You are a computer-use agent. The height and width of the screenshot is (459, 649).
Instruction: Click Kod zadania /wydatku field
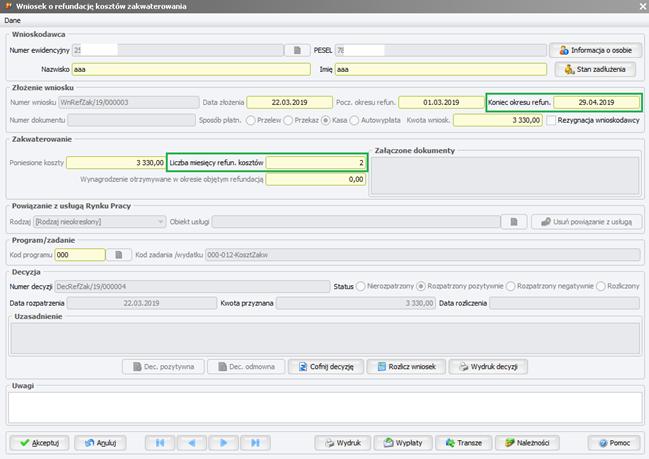[x=423, y=255]
